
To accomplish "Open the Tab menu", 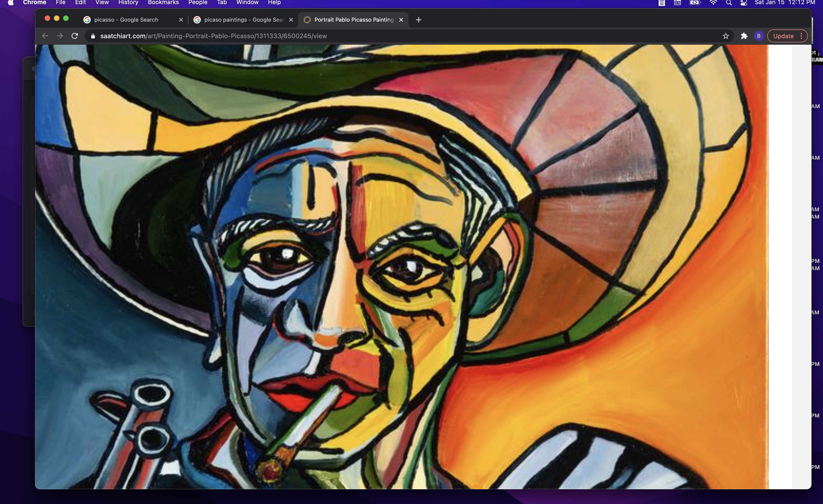I will point(222,3).
